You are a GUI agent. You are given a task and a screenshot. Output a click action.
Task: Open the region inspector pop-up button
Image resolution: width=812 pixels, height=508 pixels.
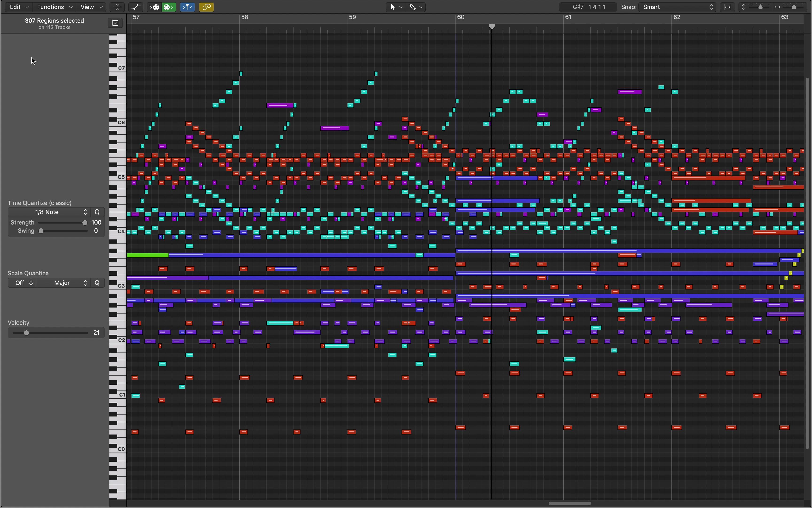[115, 23]
